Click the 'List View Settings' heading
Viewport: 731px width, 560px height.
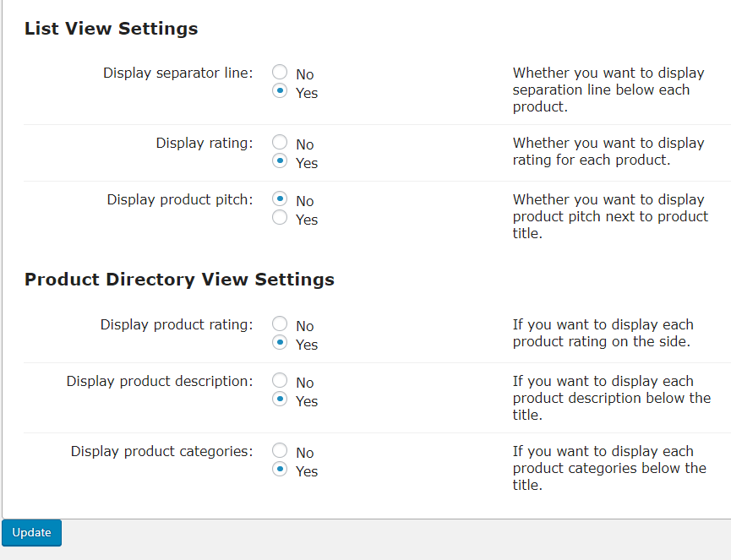click(111, 29)
